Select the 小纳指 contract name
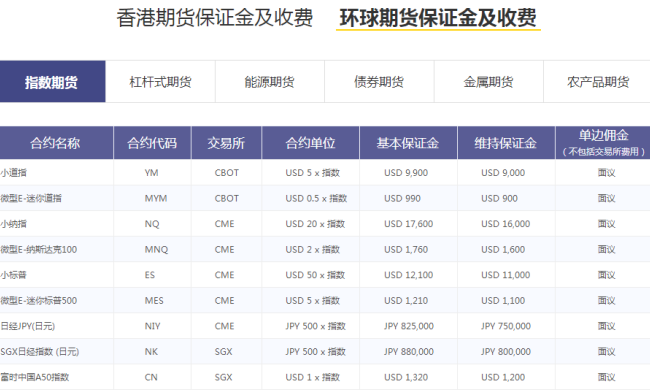The width and height of the screenshot is (650, 392). click(x=14, y=224)
